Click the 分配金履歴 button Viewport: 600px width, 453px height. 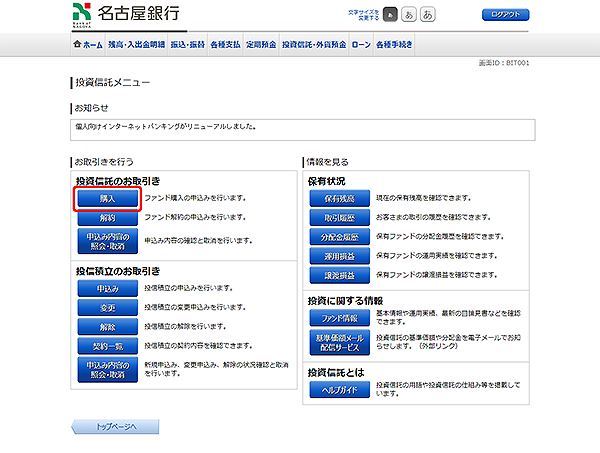tap(340, 237)
